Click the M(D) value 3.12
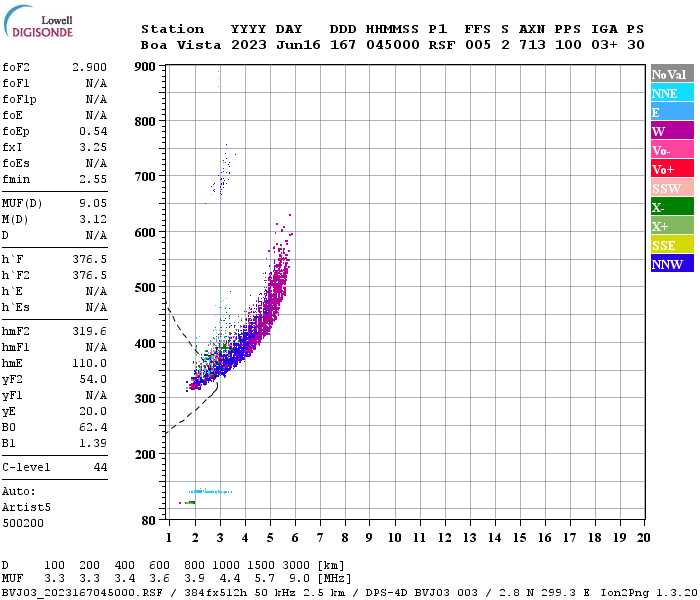 pos(93,219)
